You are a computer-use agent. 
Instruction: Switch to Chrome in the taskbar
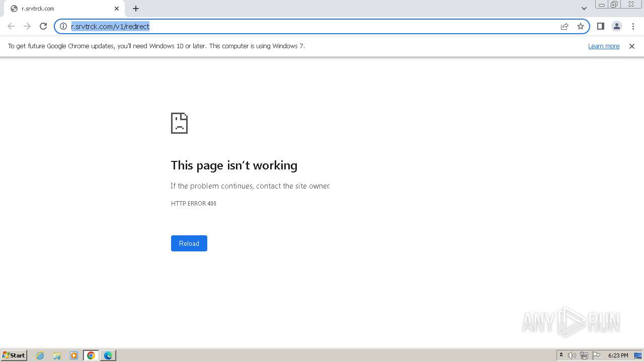tap(91, 355)
